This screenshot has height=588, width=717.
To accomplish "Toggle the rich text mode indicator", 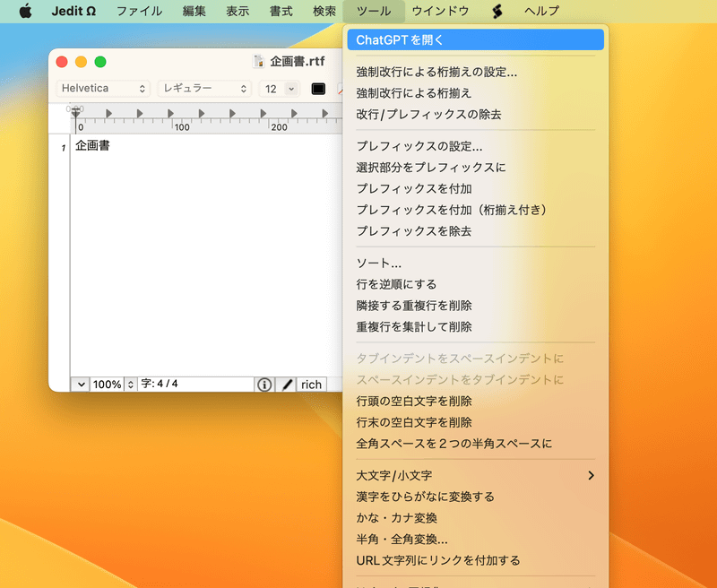I will (x=311, y=385).
